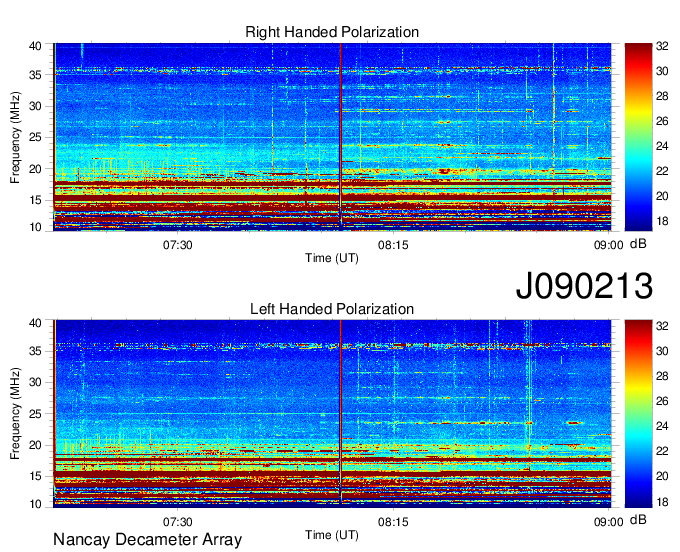The height and width of the screenshot is (552, 680).
Task: Click the 25 MHz tick on the top plot
Action: [35, 137]
